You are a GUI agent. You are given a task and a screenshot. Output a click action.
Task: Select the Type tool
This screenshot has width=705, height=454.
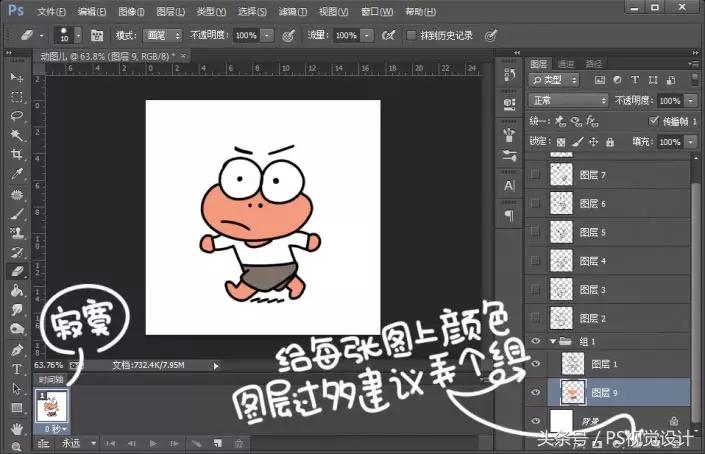point(17,369)
